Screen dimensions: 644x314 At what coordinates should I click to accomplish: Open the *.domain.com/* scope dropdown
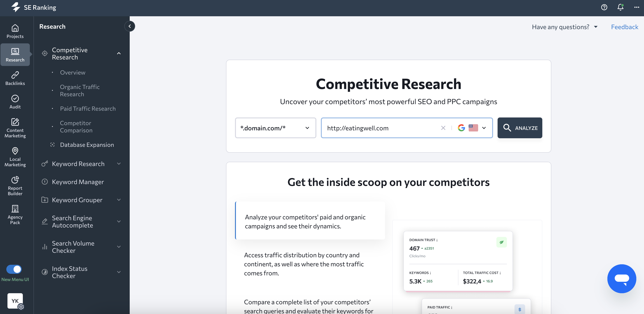tap(275, 128)
